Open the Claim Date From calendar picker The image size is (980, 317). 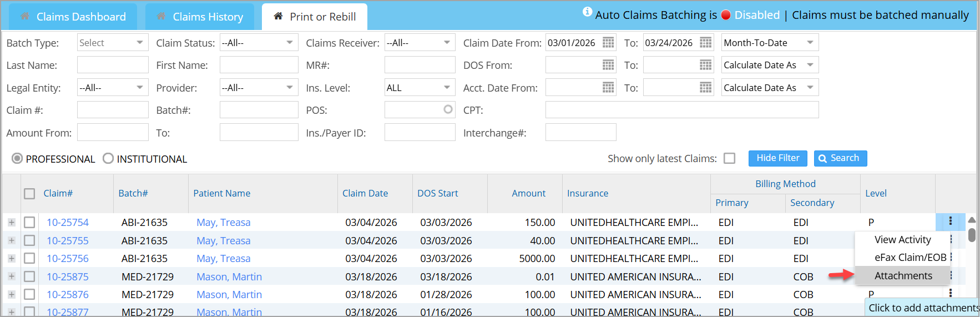608,43
